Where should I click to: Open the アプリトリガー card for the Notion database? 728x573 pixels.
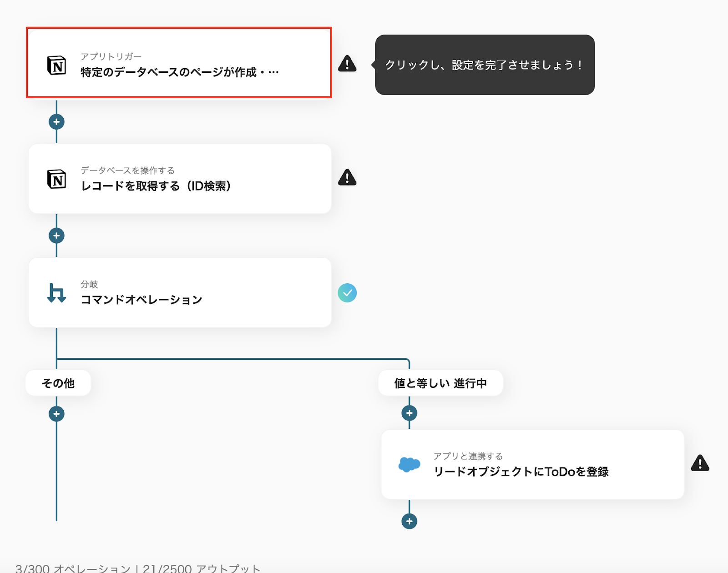pyautogui.click(x=179, y=63)
